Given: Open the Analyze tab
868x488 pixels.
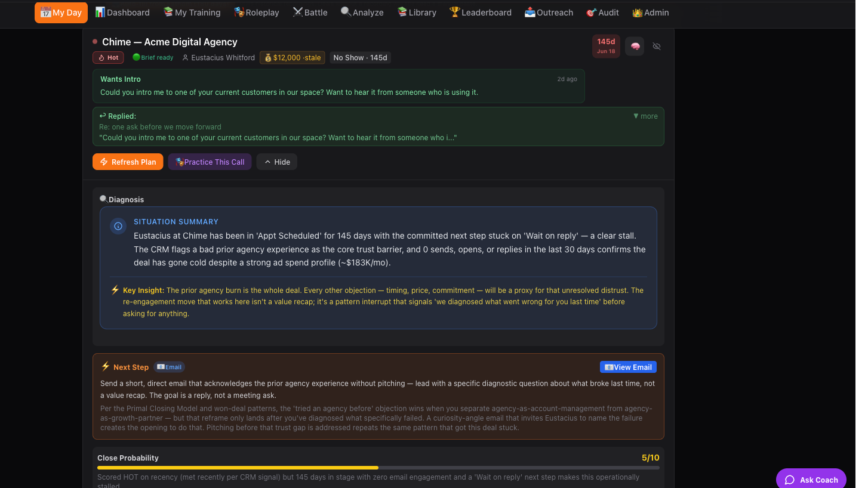Looking at the screenshot, I should (x=362, y=13).
